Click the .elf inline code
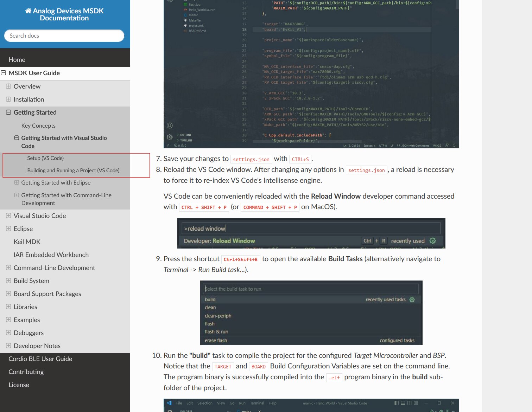The height and width of the screenshot is (412, 532). (334, 378)
